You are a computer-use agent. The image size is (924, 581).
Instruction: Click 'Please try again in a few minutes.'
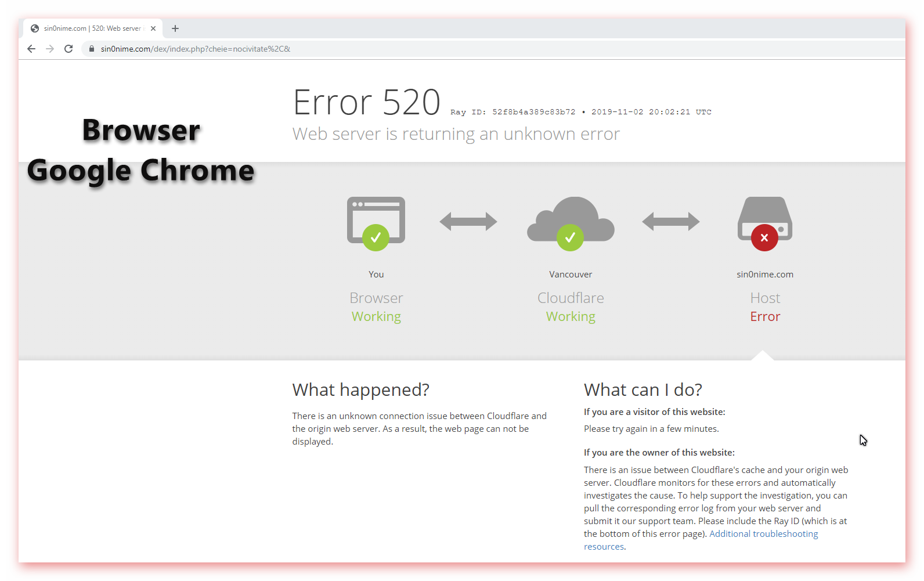coord(651,429)
